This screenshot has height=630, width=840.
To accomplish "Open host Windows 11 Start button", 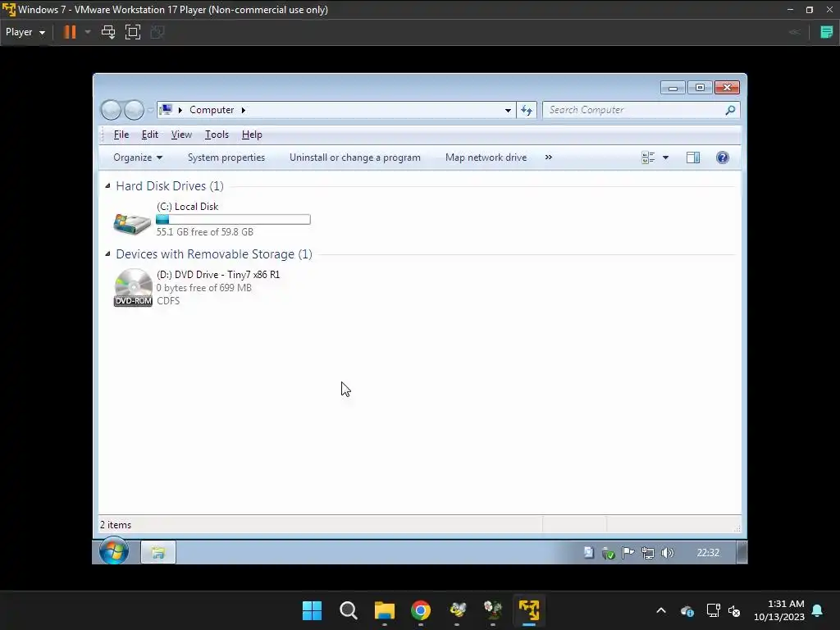I will pos(312,610).
